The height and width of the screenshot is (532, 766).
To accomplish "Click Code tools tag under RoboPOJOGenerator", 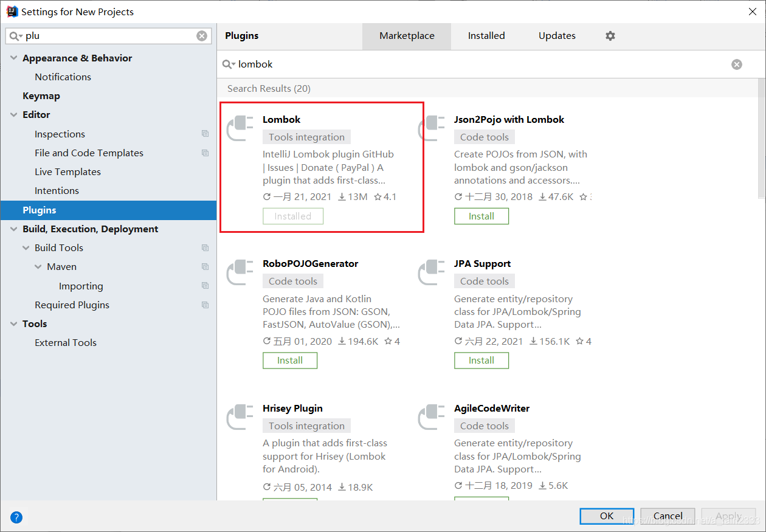I will coord(293,282).
